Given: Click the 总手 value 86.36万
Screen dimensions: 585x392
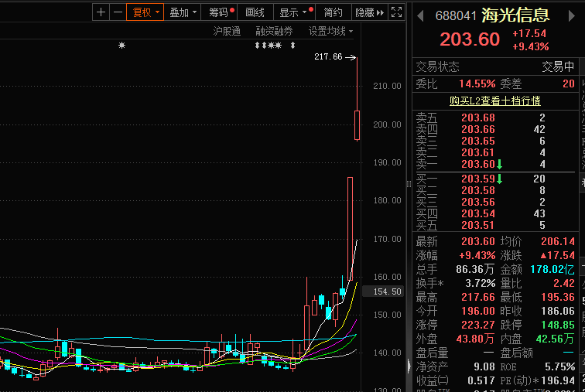Looking at the screenshot, I should (475, 269).
